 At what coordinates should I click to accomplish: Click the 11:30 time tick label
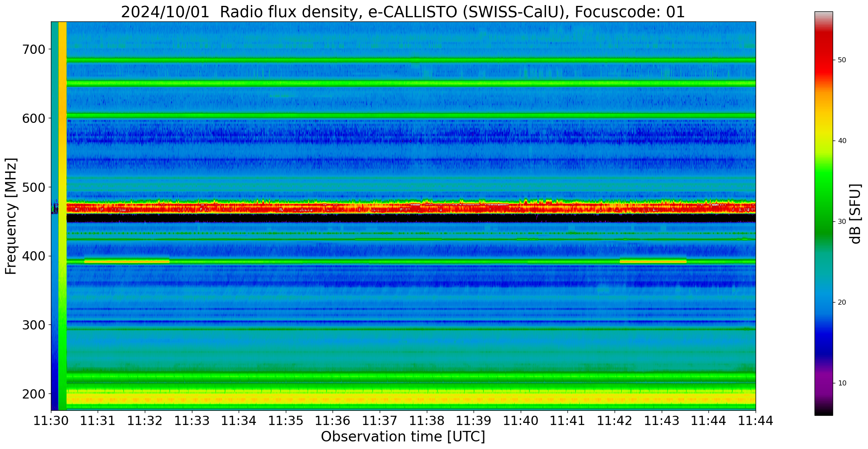(x=51, y=420)
